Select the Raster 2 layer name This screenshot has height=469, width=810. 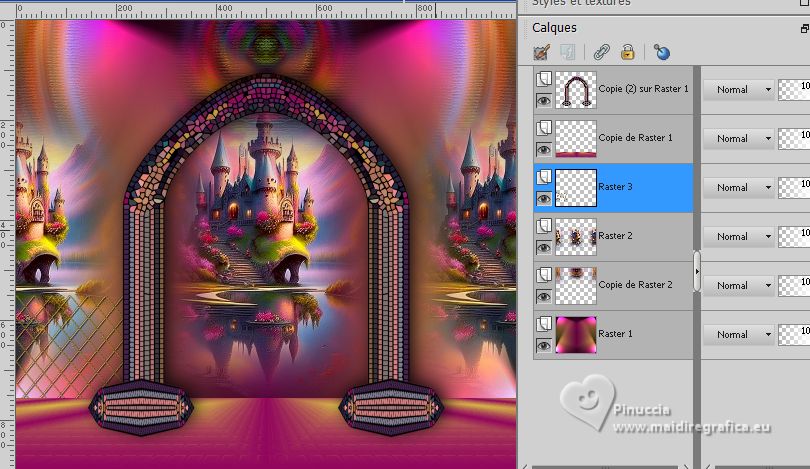[x=615, y=236]
